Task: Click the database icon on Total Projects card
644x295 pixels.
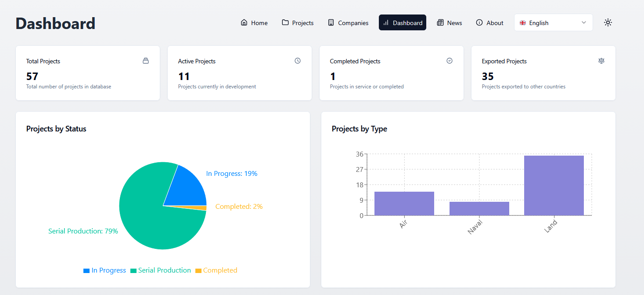Action: [x=146, y=61]
